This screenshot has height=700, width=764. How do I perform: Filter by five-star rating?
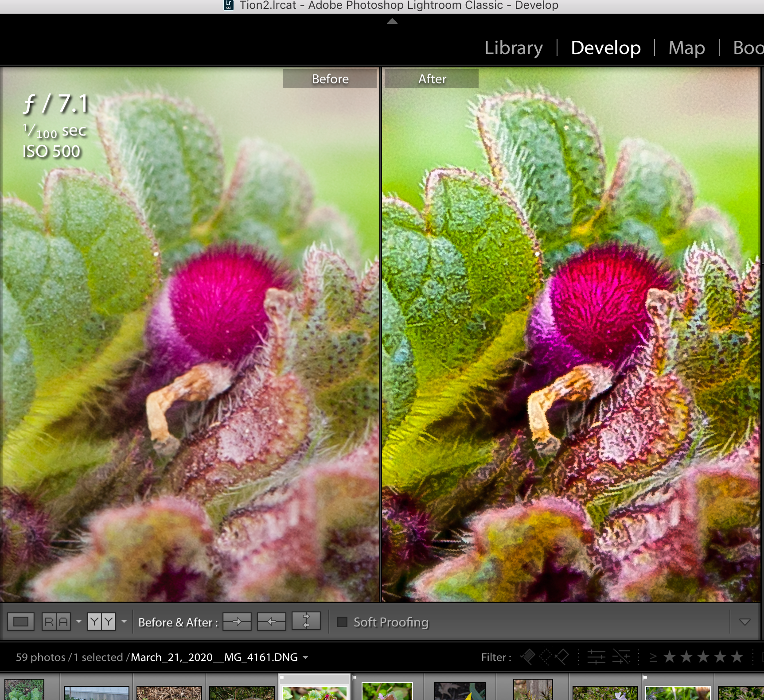pos(737,657)
